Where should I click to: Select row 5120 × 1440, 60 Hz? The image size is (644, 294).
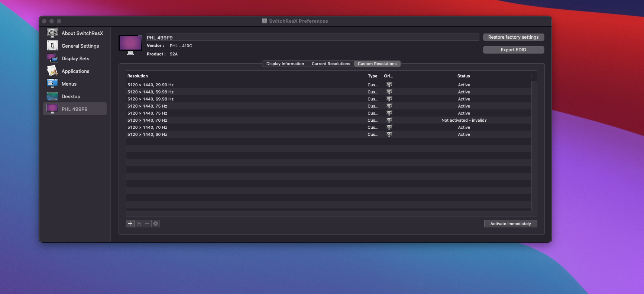pos(329,134)
